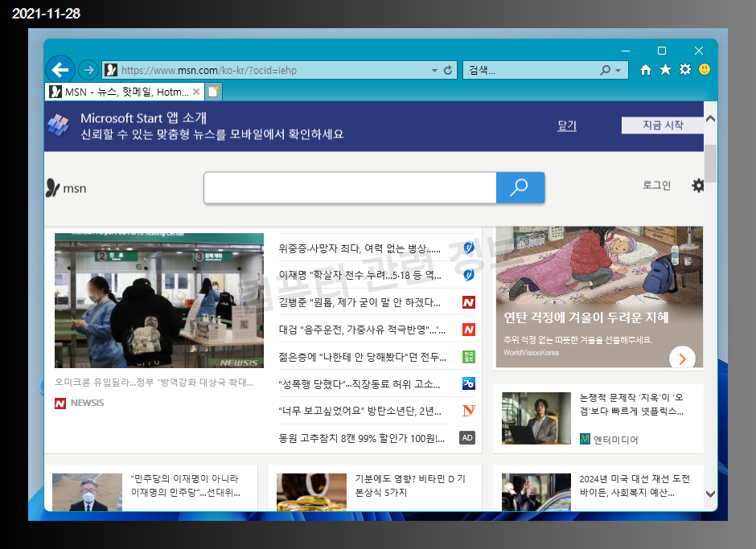Open the address bar autocomplete dropdown arrow
Screen dimensions: 756x549
tap(434, 71)
